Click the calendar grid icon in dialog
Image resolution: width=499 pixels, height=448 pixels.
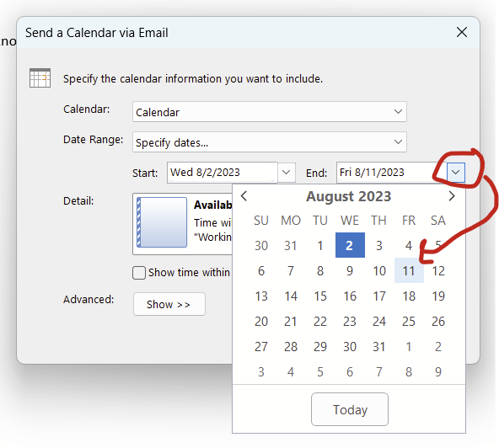[40, 77]
